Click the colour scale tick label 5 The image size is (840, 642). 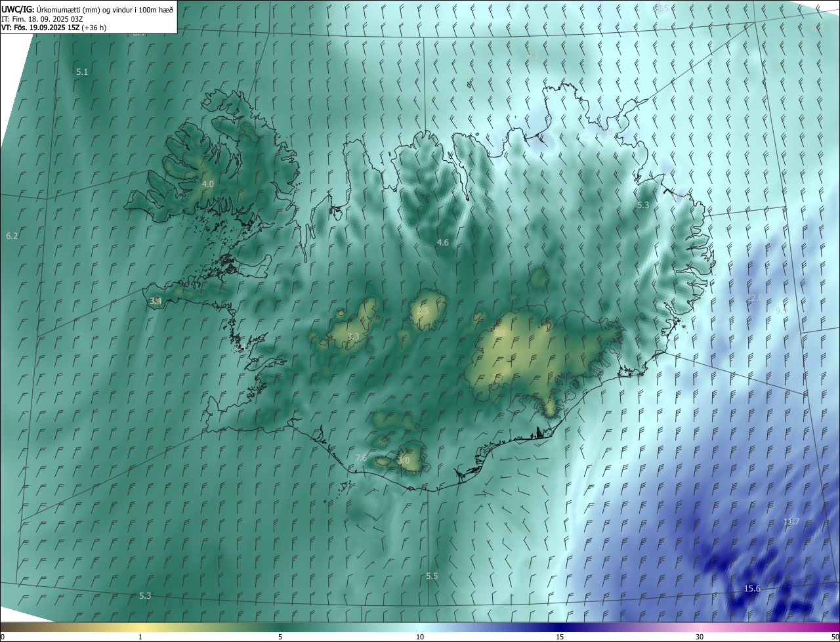click(280, 637)
